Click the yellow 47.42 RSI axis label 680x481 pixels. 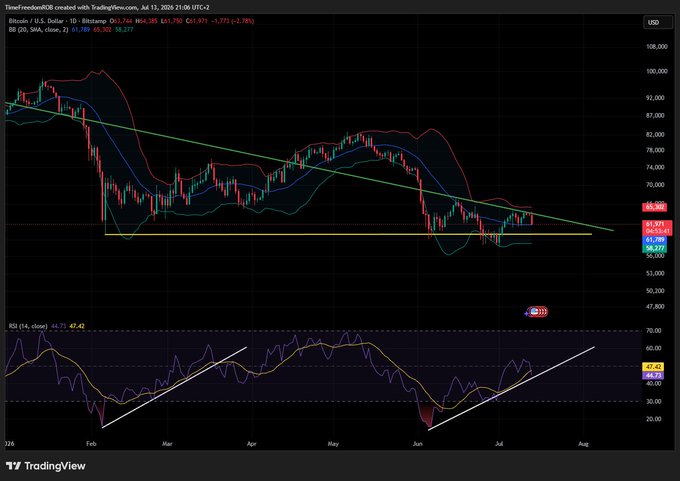pyautogui.click(x=653, y=367)
